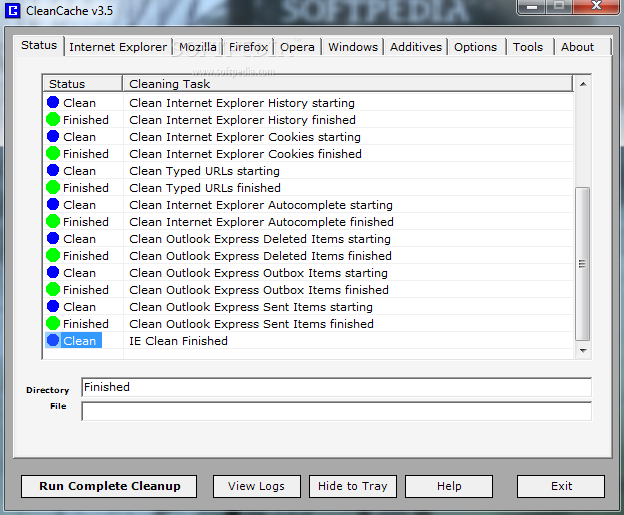Click green icon beside Clean Typed URLs finished
Viewport: 624px width, 515px height.
(53, 187)
